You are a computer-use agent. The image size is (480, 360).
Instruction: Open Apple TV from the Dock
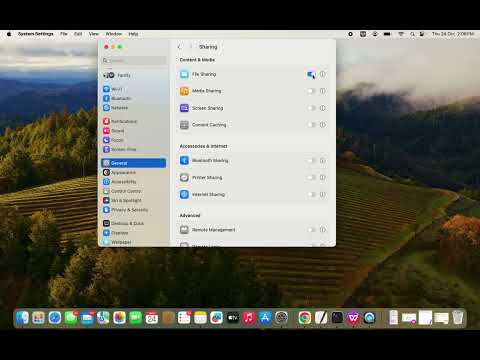[x=233, y=318]
